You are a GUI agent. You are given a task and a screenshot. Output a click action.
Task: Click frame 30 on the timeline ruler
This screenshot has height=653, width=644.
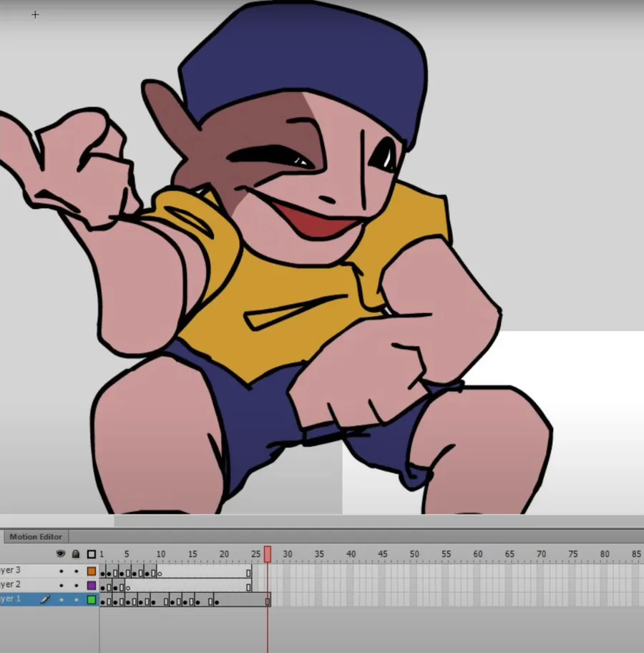(288, 554)
